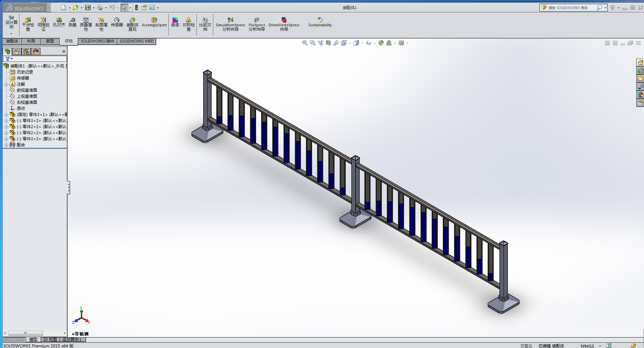This screenshot has height=348, width=644.
Task: Start the SimulationXpress analysis wizard
Action: tap(231, 24)
